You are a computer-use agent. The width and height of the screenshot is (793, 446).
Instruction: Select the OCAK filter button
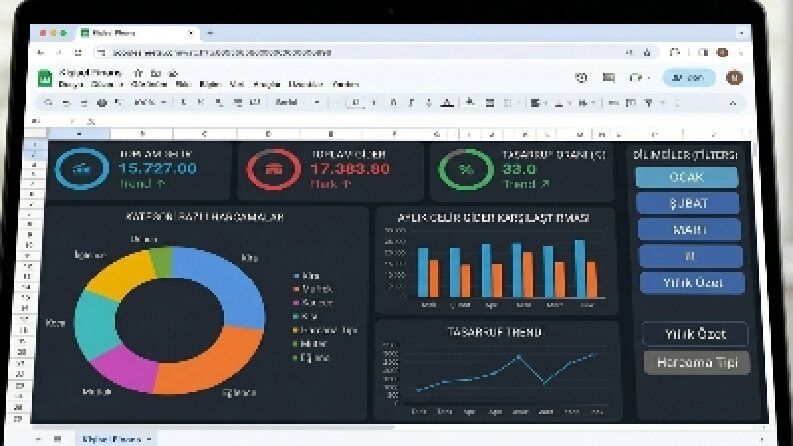click(x=686, y=177)
